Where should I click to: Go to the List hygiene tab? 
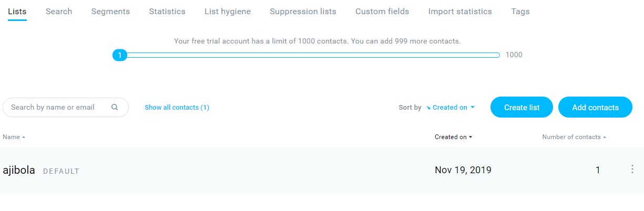point(228,11)
